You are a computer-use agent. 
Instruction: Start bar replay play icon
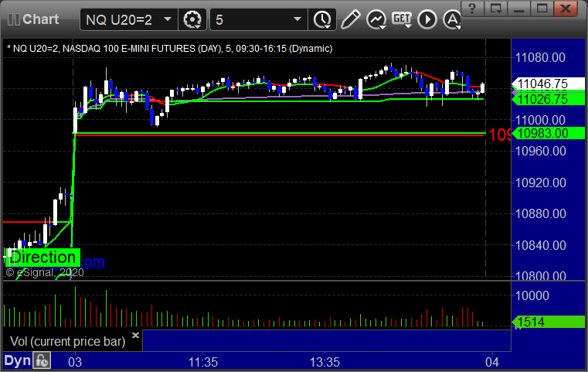427,19
